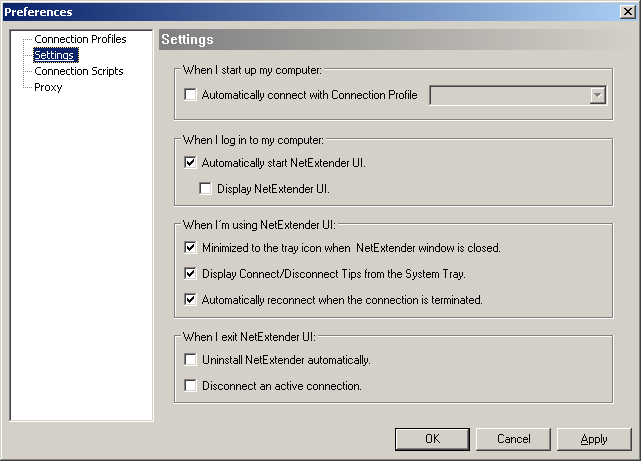Click Cancel to discard changes

tap(513, 439)
